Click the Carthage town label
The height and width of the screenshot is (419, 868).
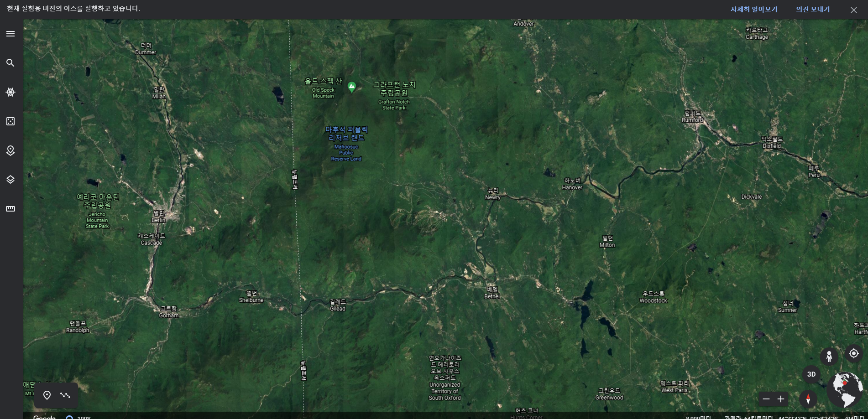(757, 34)
